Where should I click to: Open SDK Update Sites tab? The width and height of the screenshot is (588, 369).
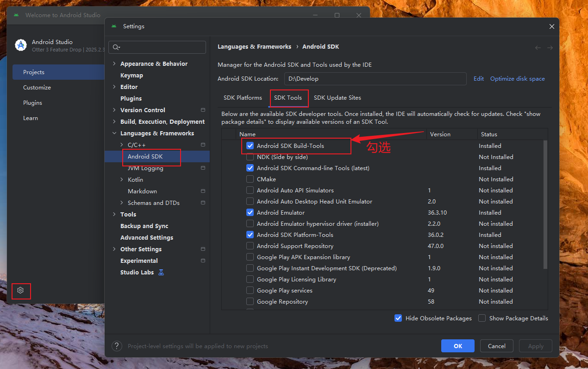338,97
